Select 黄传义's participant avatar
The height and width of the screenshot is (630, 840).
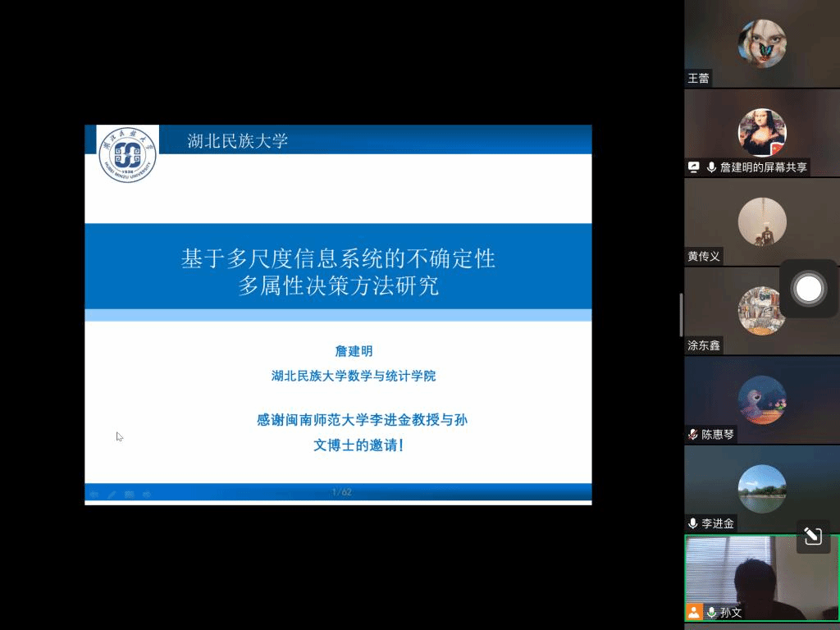[762, 221]
